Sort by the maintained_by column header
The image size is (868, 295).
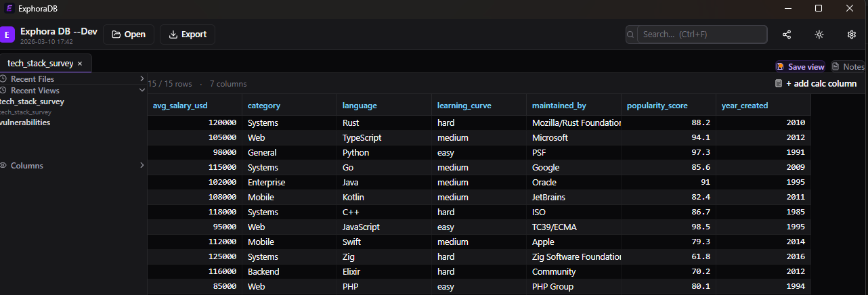pos(574,106)
